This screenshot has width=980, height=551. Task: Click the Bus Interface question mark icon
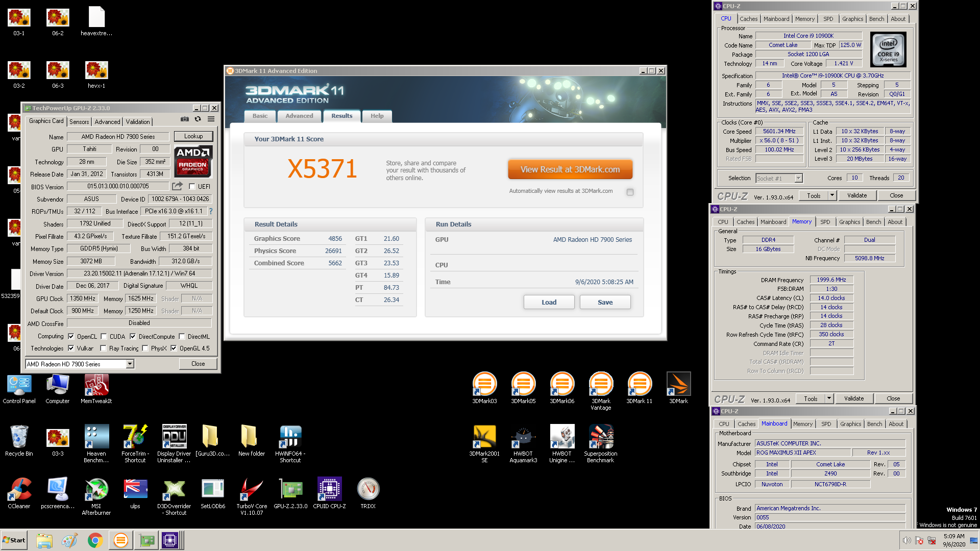pyautogui.click(x=210, y=211)
